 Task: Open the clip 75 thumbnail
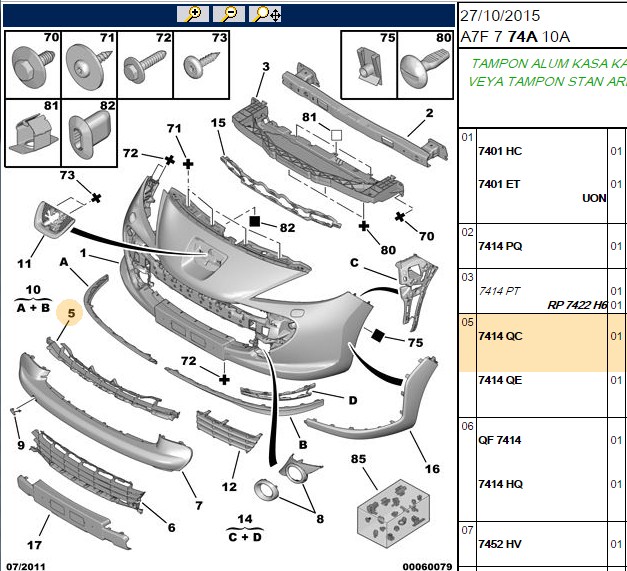[369, 65]
